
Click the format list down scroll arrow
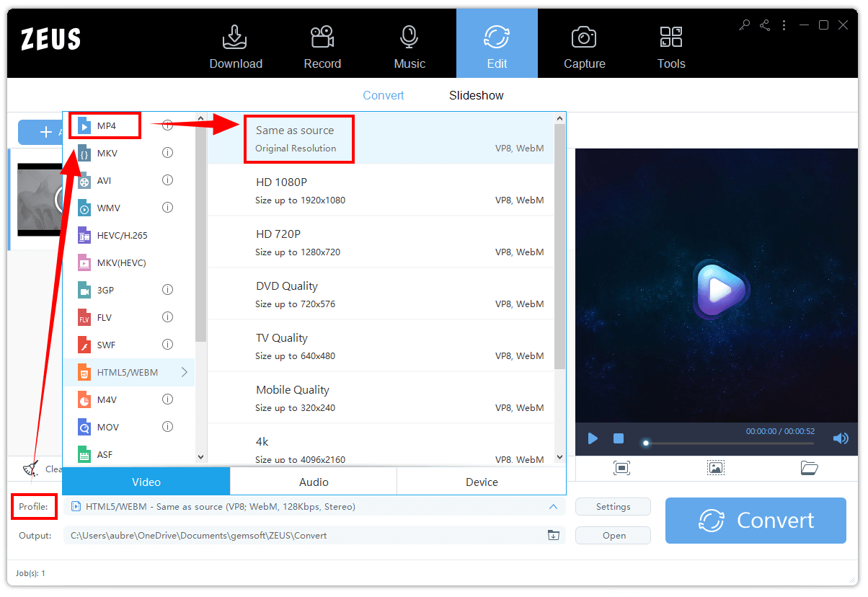click(201, 457)
